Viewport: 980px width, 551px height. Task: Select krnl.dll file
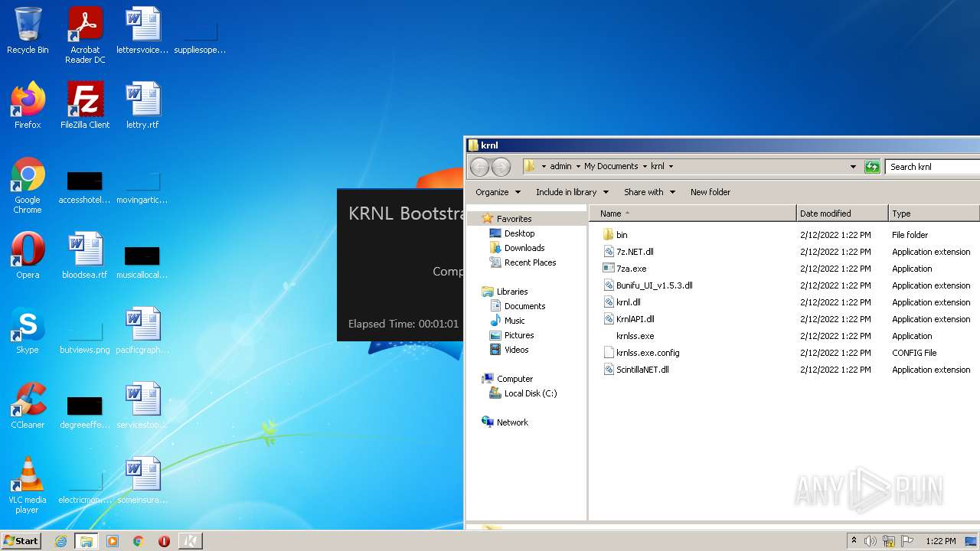point(628,302)
